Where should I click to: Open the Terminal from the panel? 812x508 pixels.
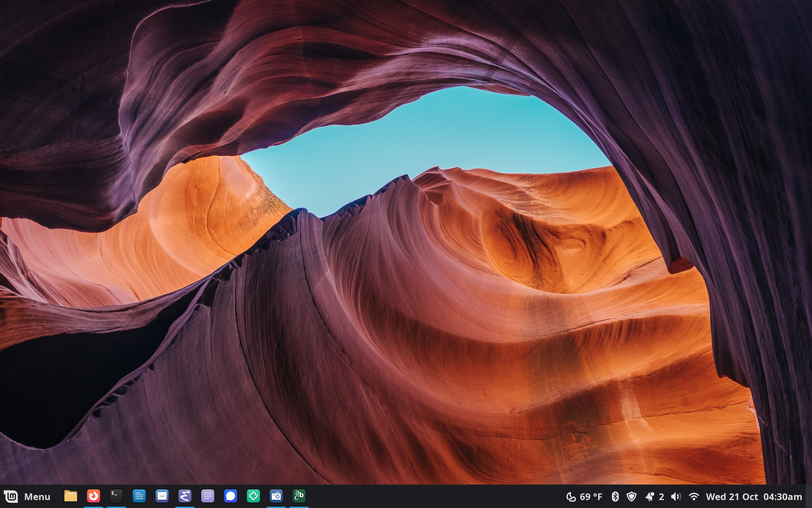(x=116, y=496)
